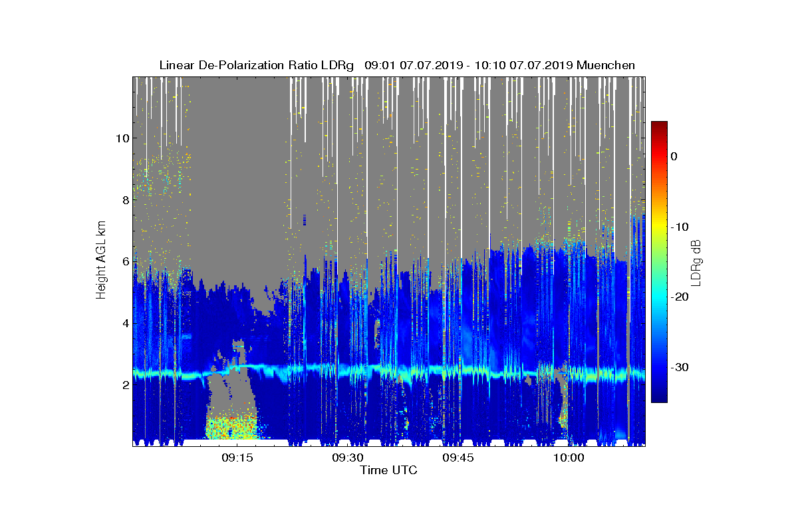Click the height tick label 6

124,262
